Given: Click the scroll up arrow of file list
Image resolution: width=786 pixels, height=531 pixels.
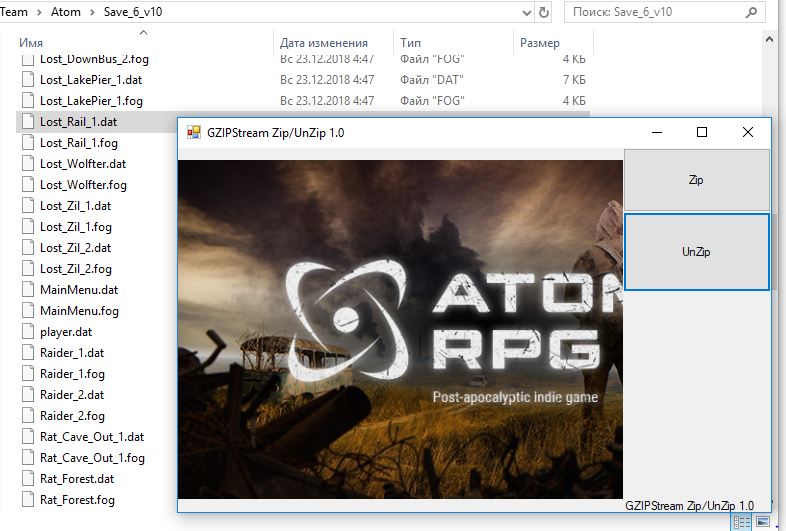Looking at the screenshot, I should tap(769, 39).
